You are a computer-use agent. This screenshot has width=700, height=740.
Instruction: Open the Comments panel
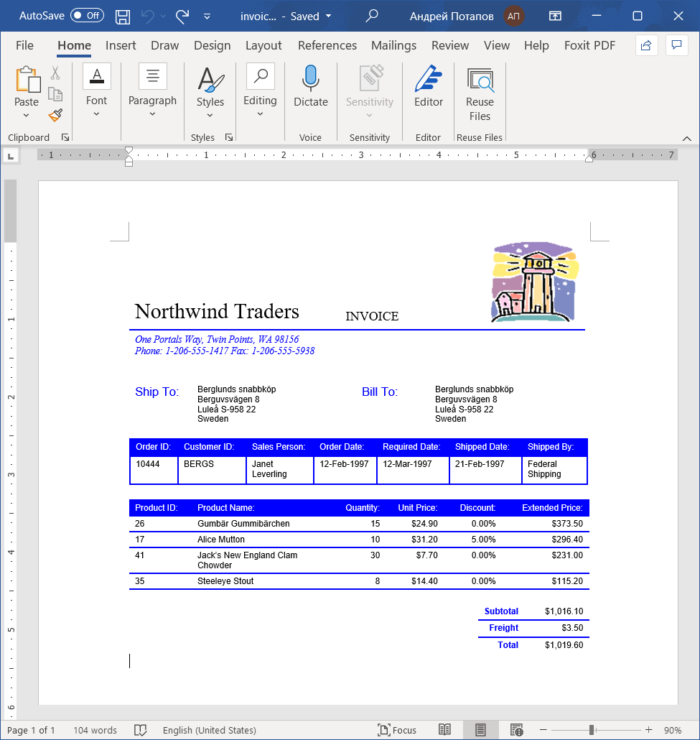(x=676, y=45)
